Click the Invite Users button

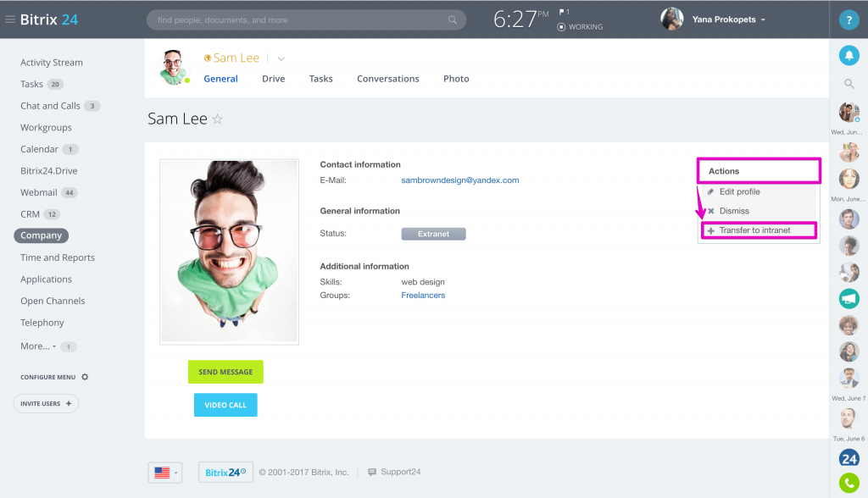tap(46, 403)
